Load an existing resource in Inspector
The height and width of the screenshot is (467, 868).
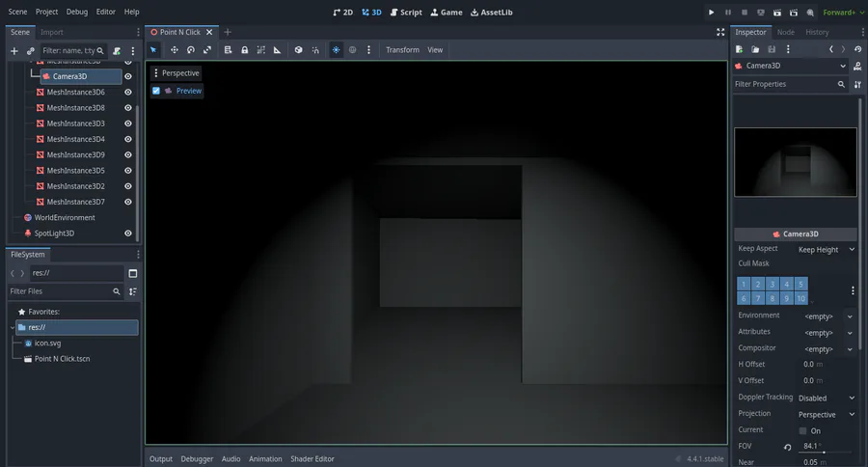pos(755,49)
